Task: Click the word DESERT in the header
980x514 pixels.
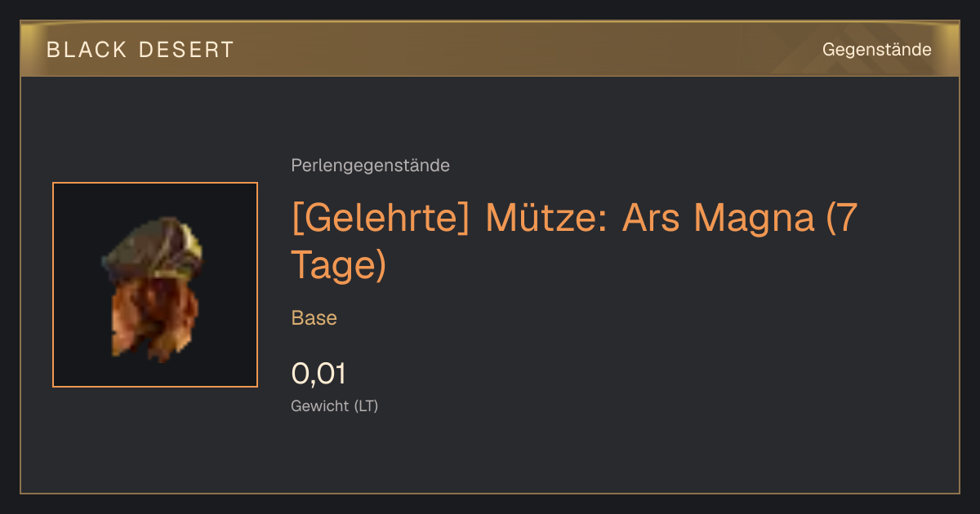Action: [187, 50]
